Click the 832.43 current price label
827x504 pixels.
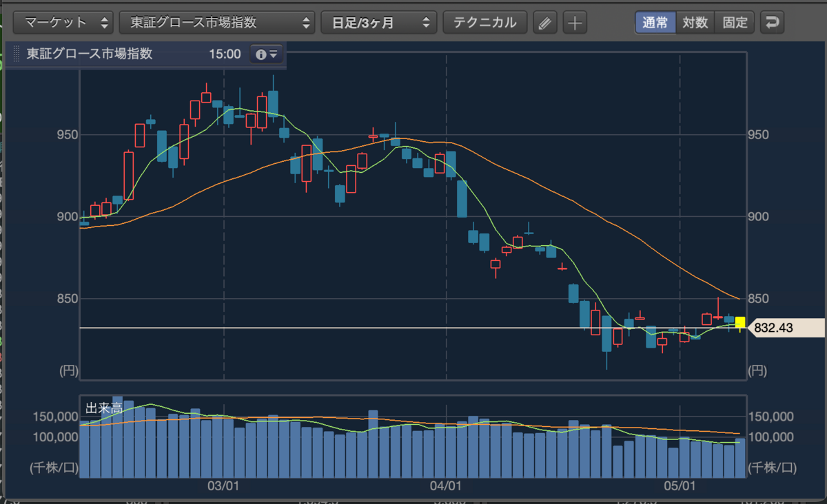click(x=785, y=328)
